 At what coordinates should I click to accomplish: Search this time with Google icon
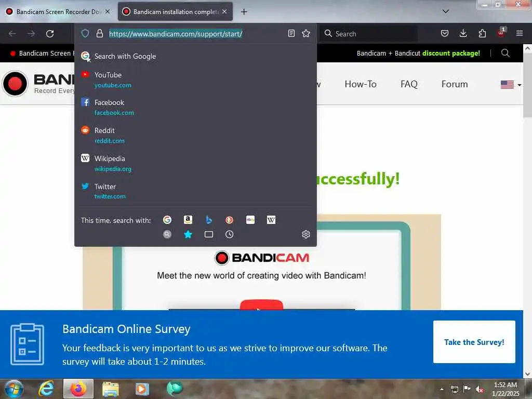(x=167, y=220)
